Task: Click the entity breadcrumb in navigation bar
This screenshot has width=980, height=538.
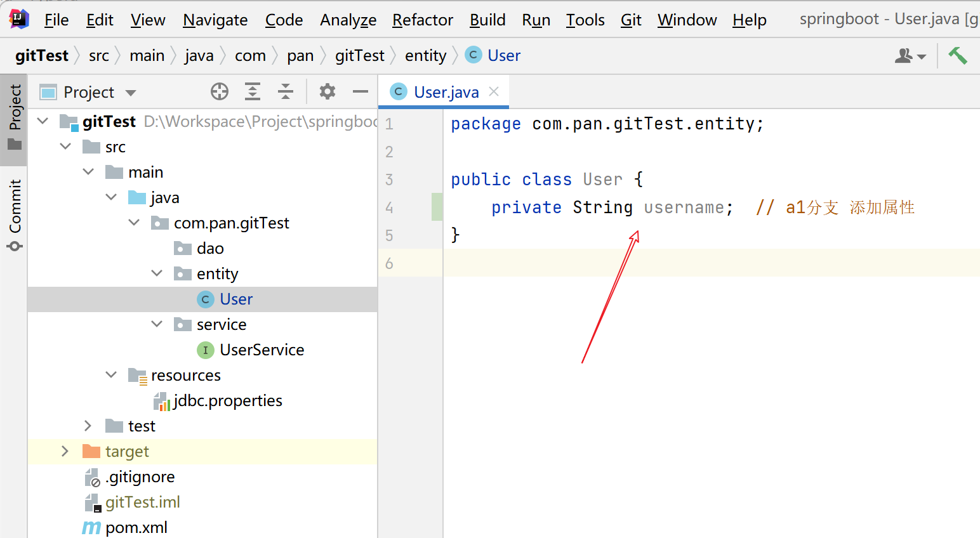Action: [425, 56]
